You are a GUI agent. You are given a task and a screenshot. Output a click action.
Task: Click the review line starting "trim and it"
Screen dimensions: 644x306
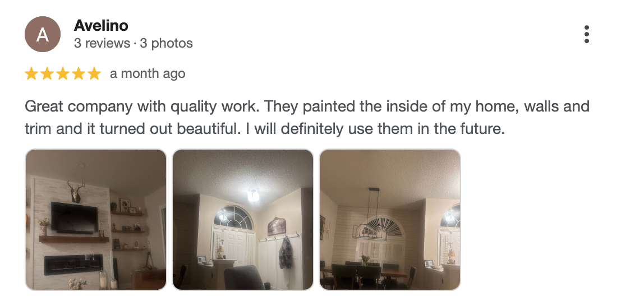tap(265, 129)
